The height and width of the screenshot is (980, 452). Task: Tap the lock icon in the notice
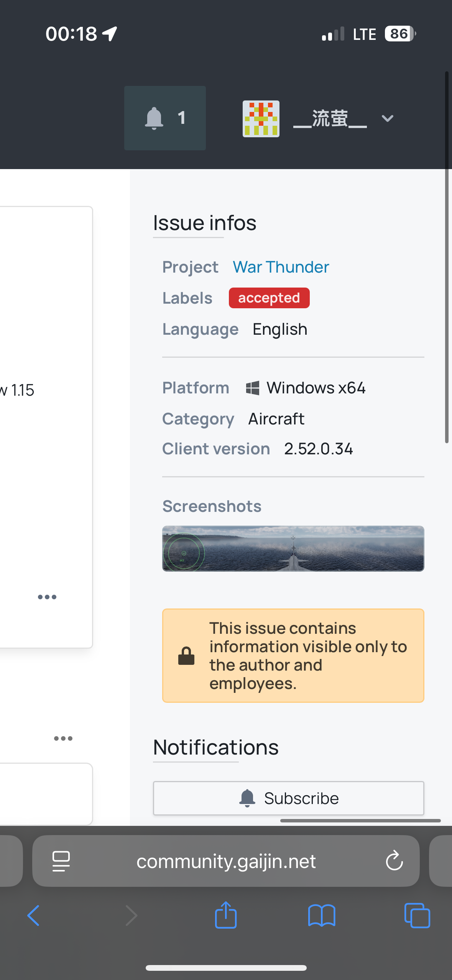point(186,656)
